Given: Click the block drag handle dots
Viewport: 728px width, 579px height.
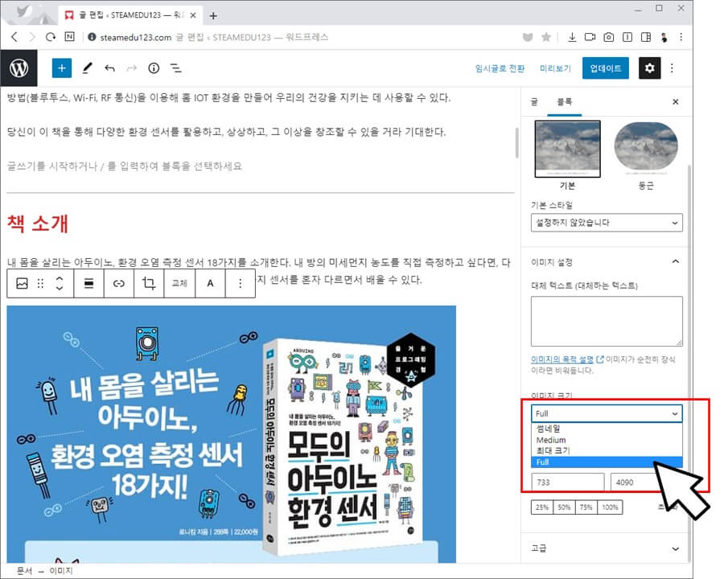Looking at the screenshot, I should click(40, 283).
